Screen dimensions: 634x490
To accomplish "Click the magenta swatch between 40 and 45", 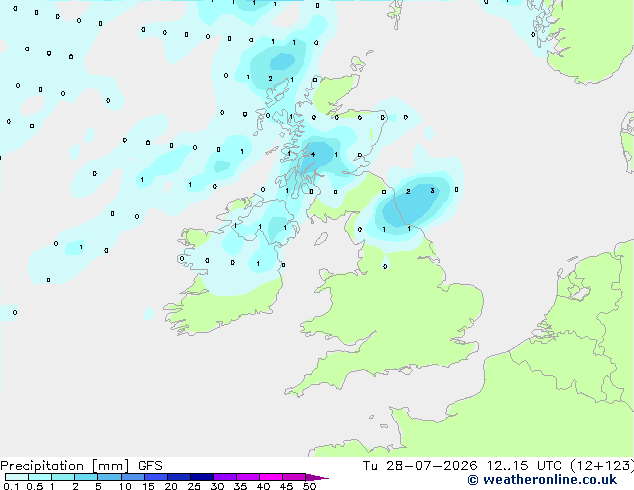I will pyautogui.click(x=271, y=477).
